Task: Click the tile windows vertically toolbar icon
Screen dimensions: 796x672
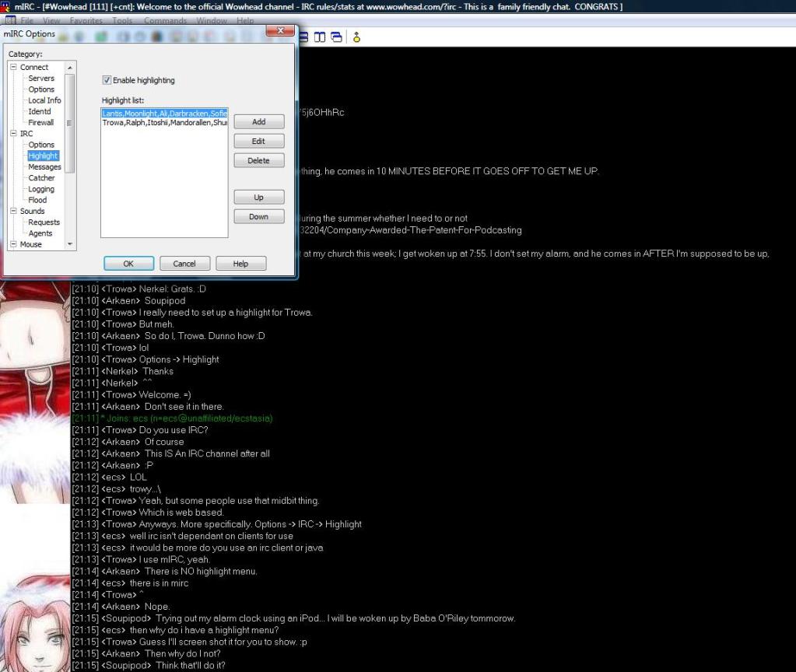Action: click(x=320, y=37)
